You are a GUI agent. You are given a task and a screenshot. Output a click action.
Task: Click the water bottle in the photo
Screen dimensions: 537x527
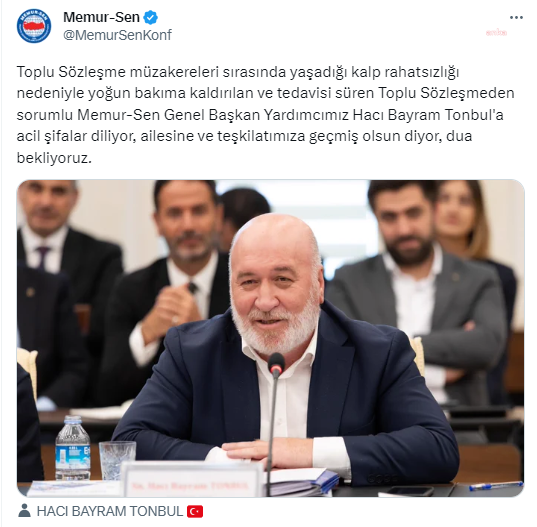click(73, 448)
